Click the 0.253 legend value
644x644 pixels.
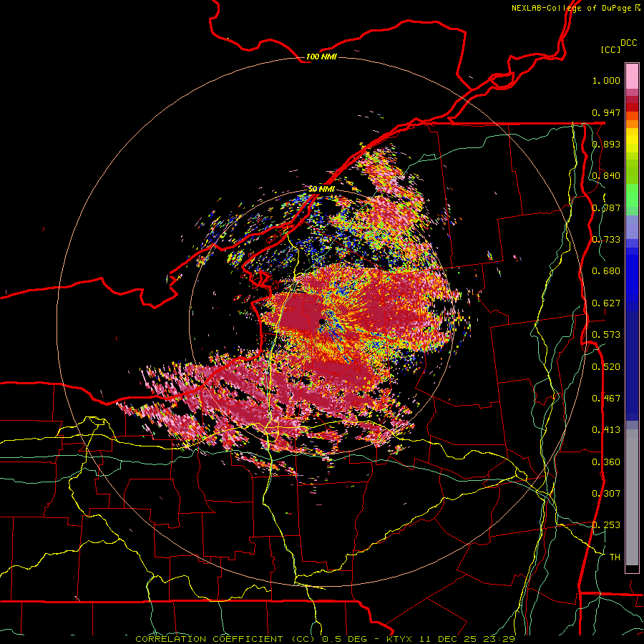point(606,525)
